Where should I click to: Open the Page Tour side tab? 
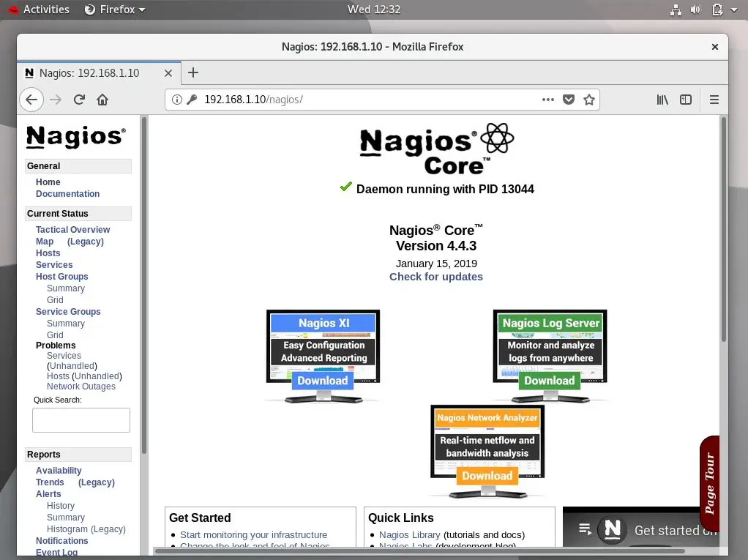pos(709,483)
